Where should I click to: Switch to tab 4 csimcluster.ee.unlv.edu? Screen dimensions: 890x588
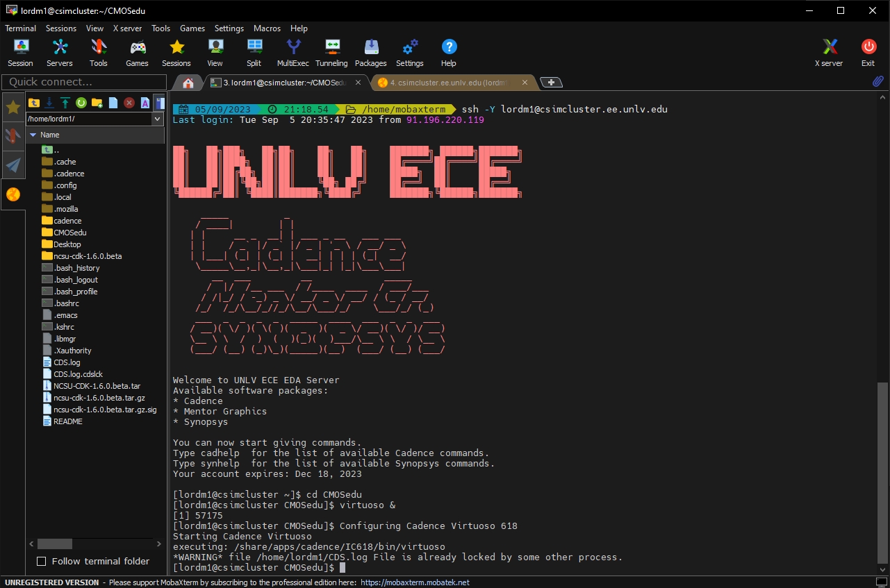pos(454,83)
